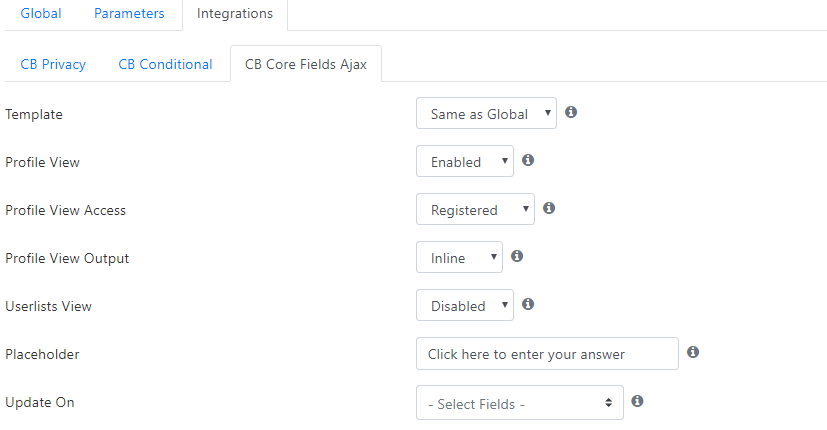
Task: Switch to the Global tab
Action: pyautogui.click(x=41, y=14)
